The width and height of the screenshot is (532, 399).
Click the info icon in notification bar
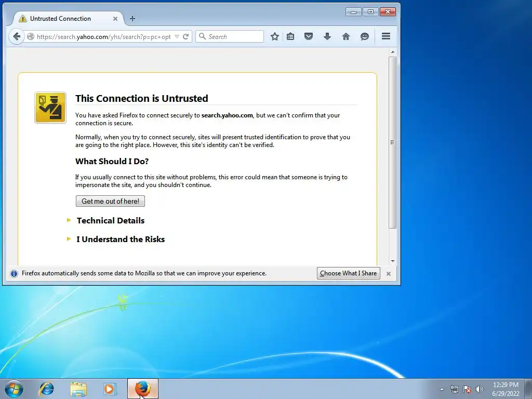pyautogui.click(x=14, y=273)
